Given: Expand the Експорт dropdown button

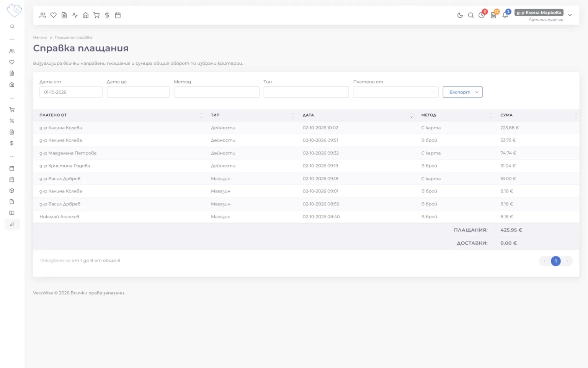Looking at the screenshot, I should (462, 92).
